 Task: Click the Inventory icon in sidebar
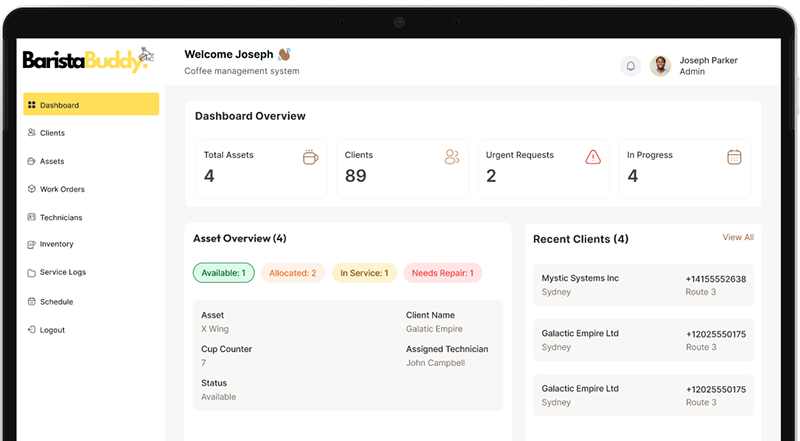click(x=32, y=244)
